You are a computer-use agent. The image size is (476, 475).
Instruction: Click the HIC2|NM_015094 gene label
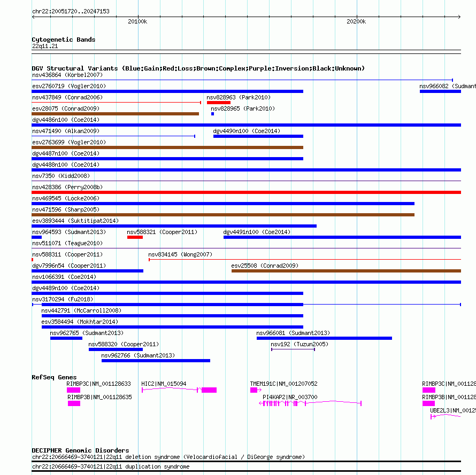(x=164, y=384)
